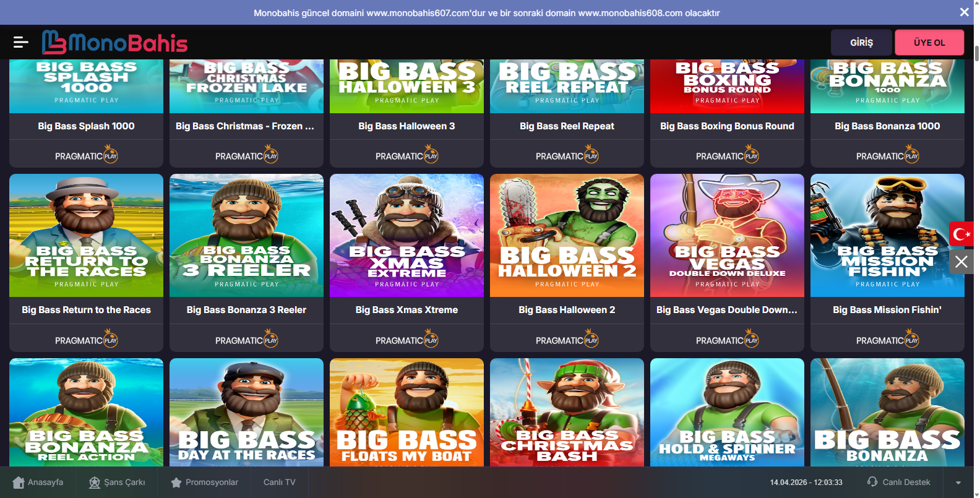Click the MonoBahis logo
The image size is (980, 498).
pyautogui.click(x=114, y=42)
